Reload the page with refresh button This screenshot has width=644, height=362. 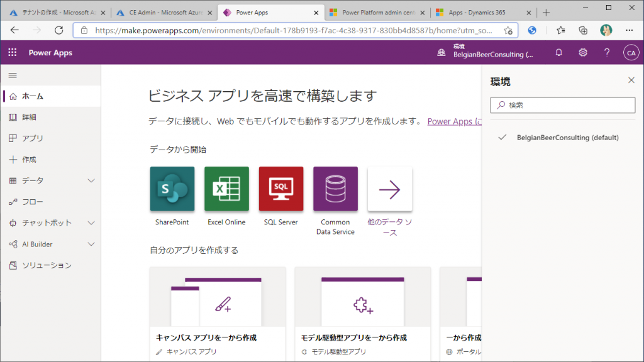point(59,30)
